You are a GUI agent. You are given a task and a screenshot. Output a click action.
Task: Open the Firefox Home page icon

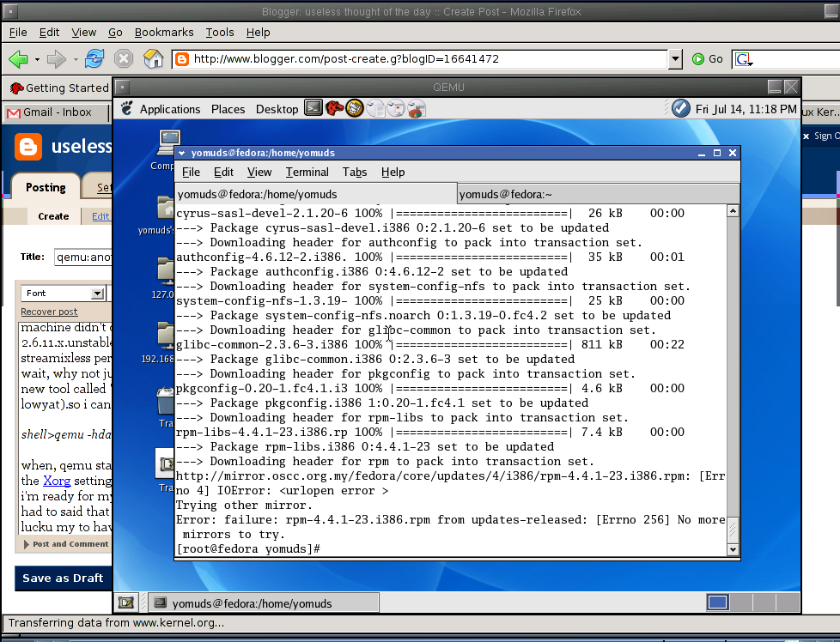(153, 58)
